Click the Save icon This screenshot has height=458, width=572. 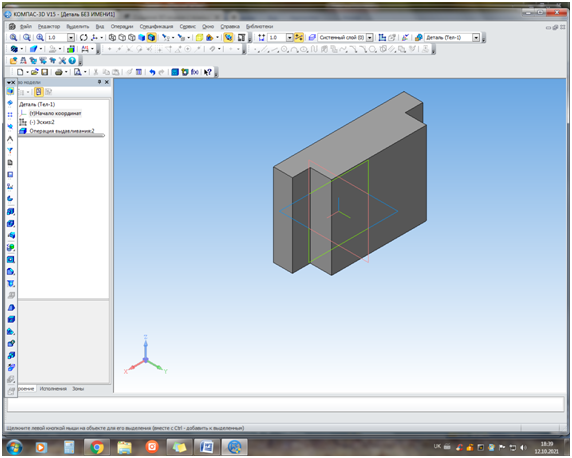tap(45, 72)
